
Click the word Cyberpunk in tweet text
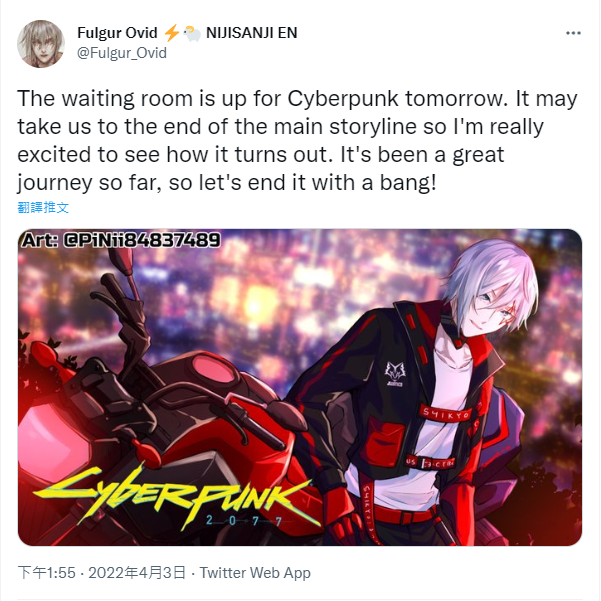click(x=343, y=99)
